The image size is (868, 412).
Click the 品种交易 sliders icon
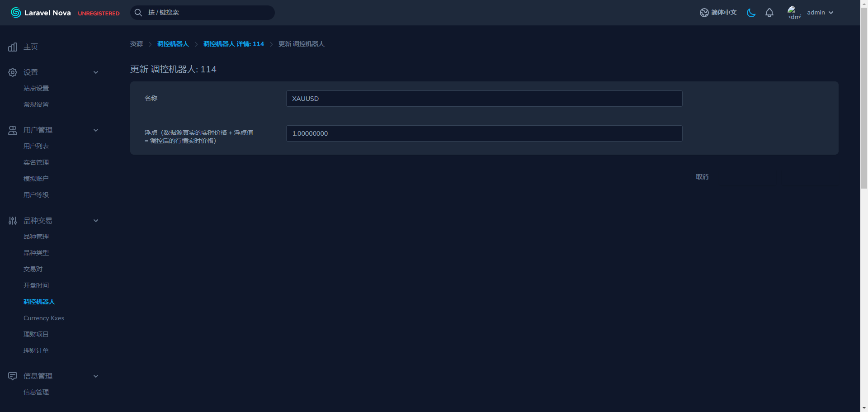pyautogui.click(x=13, y=221)
